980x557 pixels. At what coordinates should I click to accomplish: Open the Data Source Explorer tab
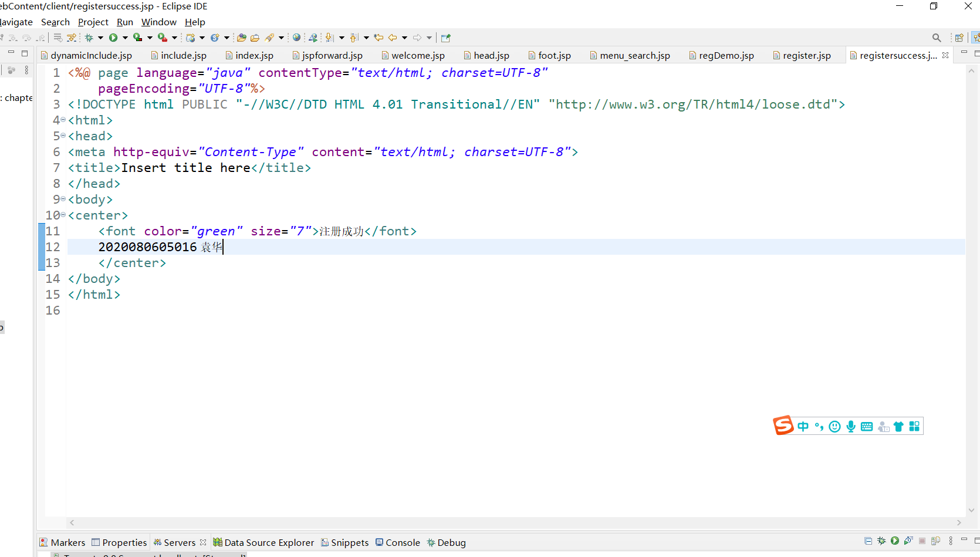click(x=263, y=542)
